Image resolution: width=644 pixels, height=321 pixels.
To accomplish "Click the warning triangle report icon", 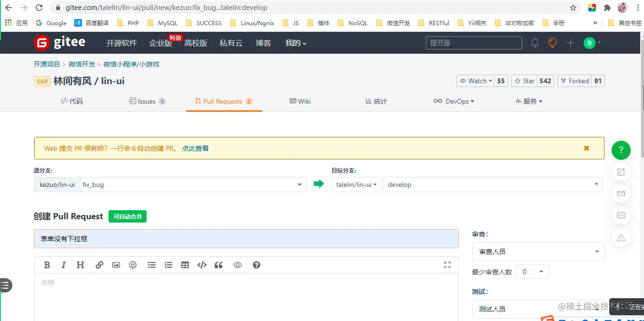I will click(621, 237).
